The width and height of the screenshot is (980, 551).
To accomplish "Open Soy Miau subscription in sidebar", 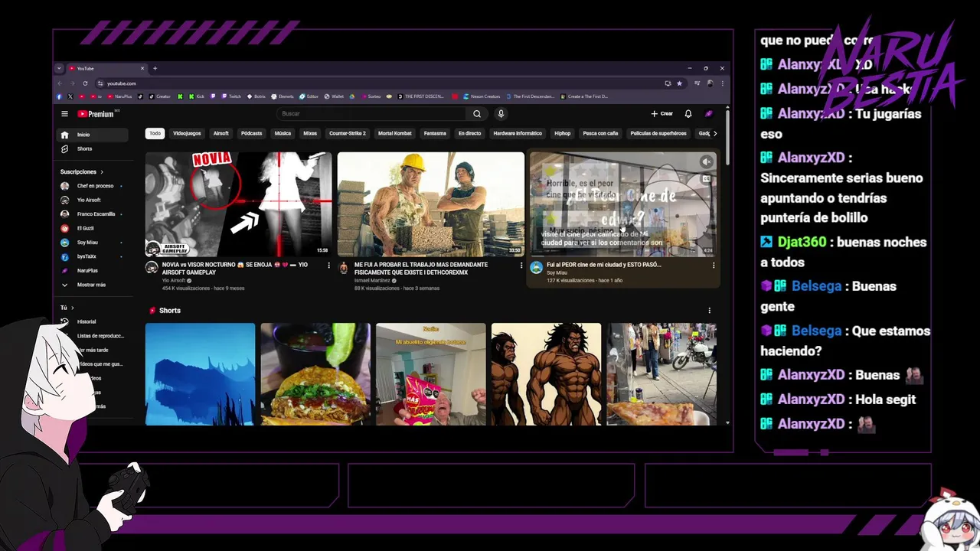I will pyautogui.click(x=93, y=242).
